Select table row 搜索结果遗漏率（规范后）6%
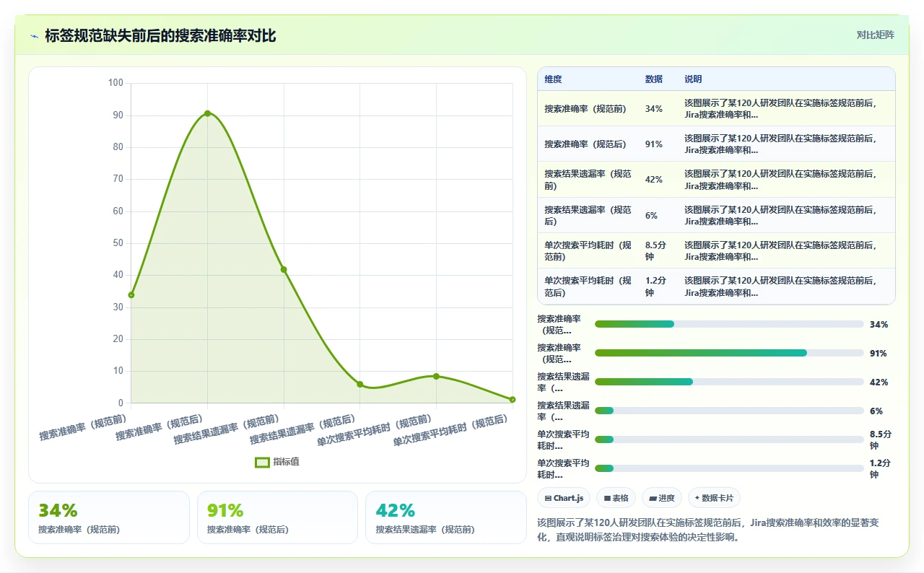This screenshot has width=924, height=573. [716, 215]
